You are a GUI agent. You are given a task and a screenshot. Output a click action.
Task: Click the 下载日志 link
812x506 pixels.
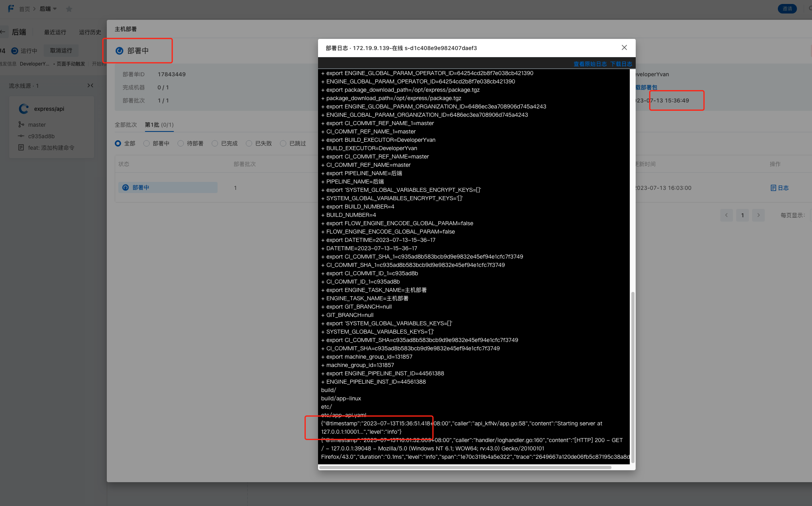(x=621, y=64)
